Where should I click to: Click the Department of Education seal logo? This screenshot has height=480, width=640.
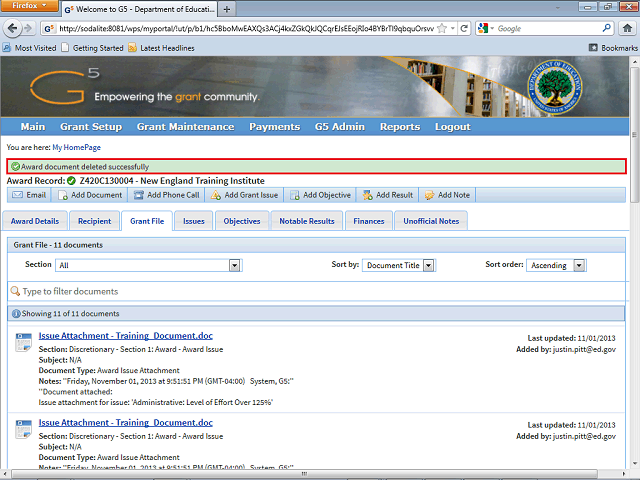pos(555,87)
